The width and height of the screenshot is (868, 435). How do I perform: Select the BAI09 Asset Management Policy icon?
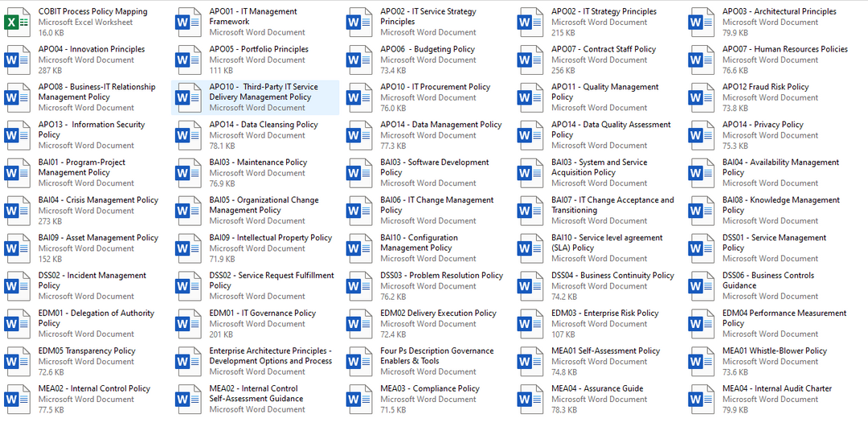point(17,248)
